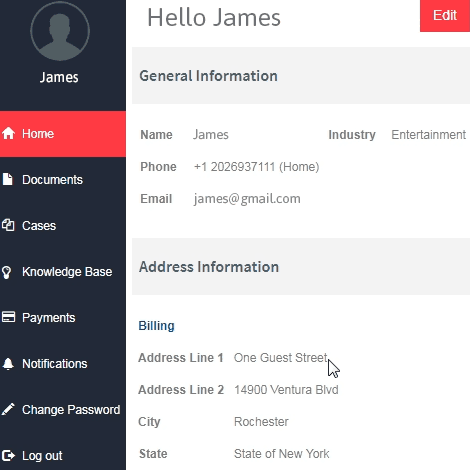Click the Industry value Entertainment
The image size is (470, 470).
pos(429,135)
